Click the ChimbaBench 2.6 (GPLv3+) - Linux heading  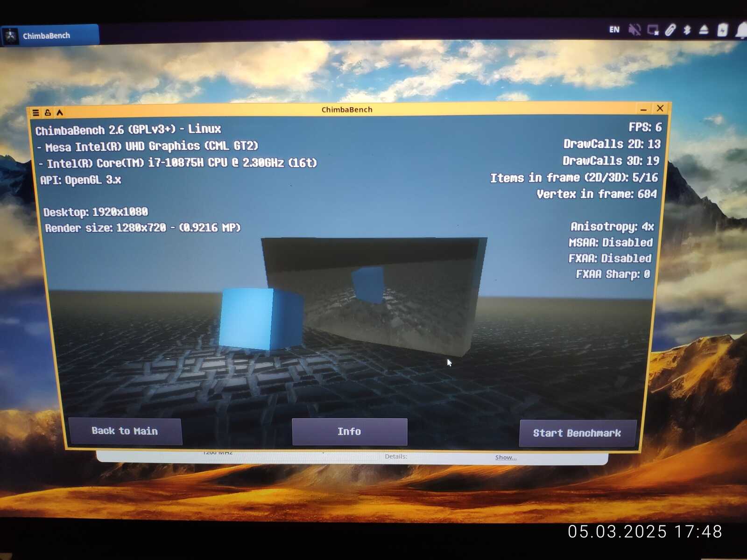[x=128, y=129]
